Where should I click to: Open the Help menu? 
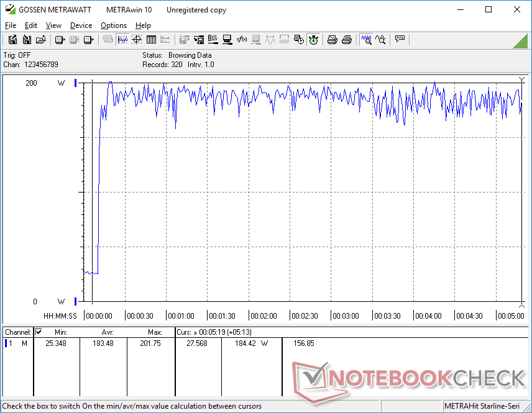[x=143, y=25]
